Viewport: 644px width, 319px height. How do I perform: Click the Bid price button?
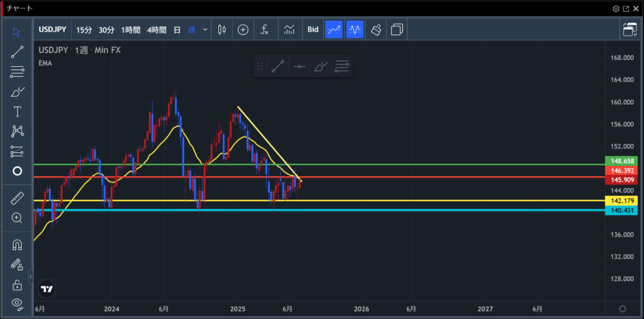pyautogui.click(x=313, y=30)
